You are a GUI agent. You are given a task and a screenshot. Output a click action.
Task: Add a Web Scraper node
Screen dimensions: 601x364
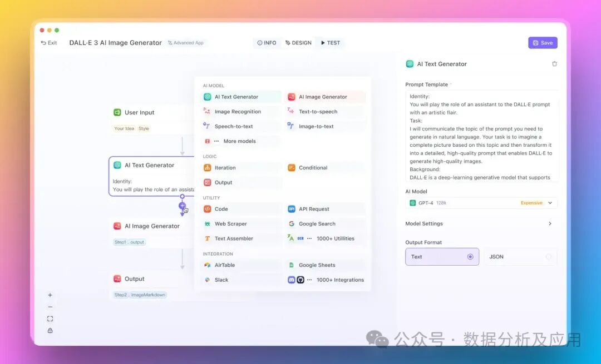click(x=242, y=224)
